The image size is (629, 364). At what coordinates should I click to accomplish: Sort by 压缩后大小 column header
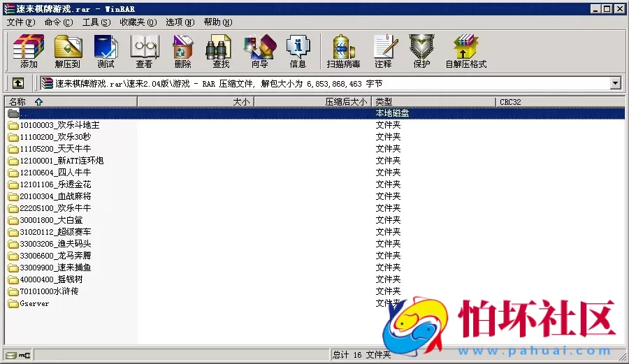pyautogui.click(x=313, y=102)
